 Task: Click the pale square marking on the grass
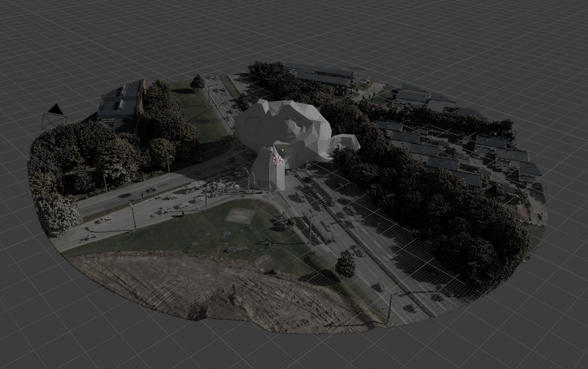tap(239, 216)
